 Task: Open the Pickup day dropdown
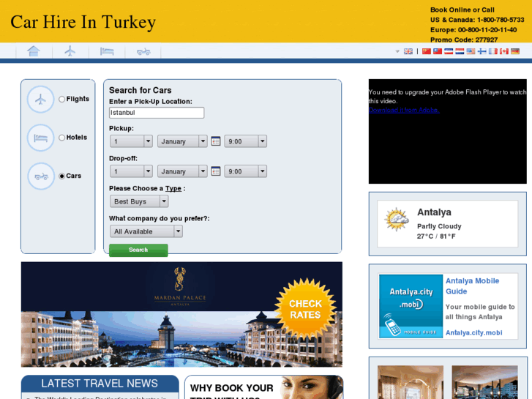click(131, 141)
